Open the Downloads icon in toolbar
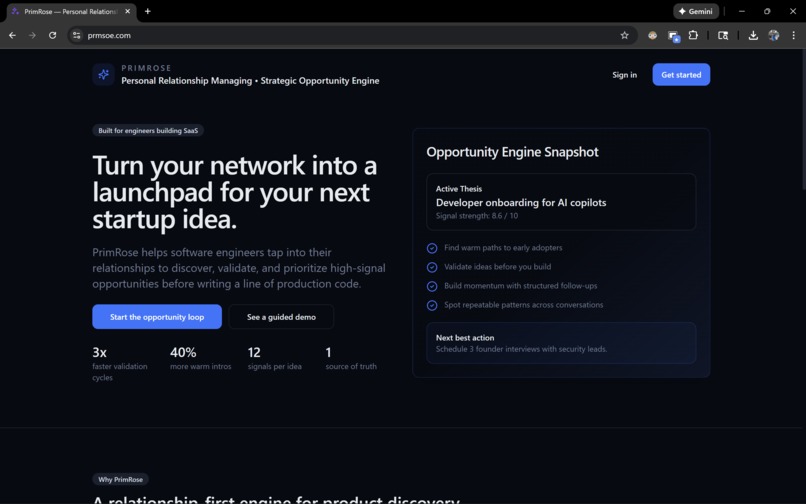Image resolution: width=806 pixels, height=504 pixels. click(x=753, y=35)
